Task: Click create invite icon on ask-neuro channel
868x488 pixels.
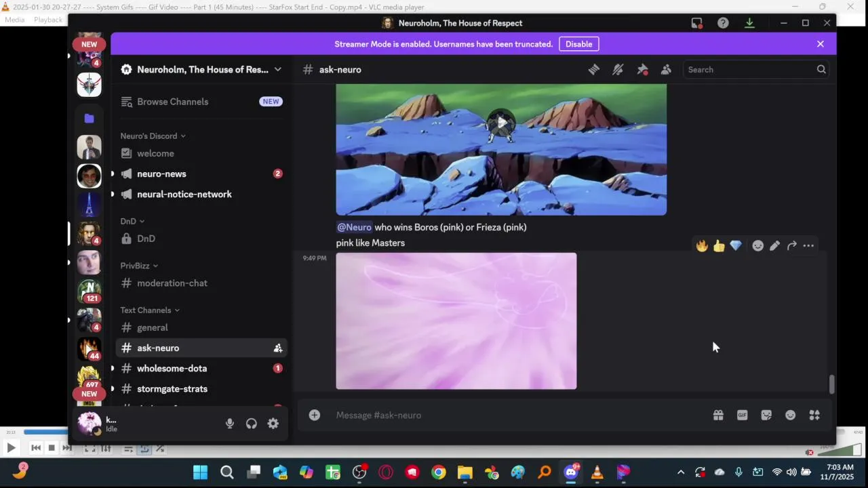Action: point(277,348)
